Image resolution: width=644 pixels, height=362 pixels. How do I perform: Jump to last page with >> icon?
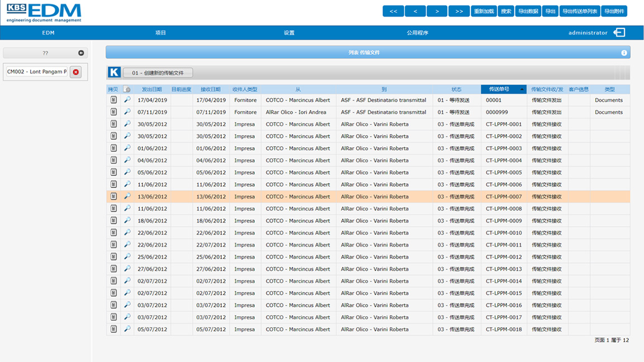(459, 11)
